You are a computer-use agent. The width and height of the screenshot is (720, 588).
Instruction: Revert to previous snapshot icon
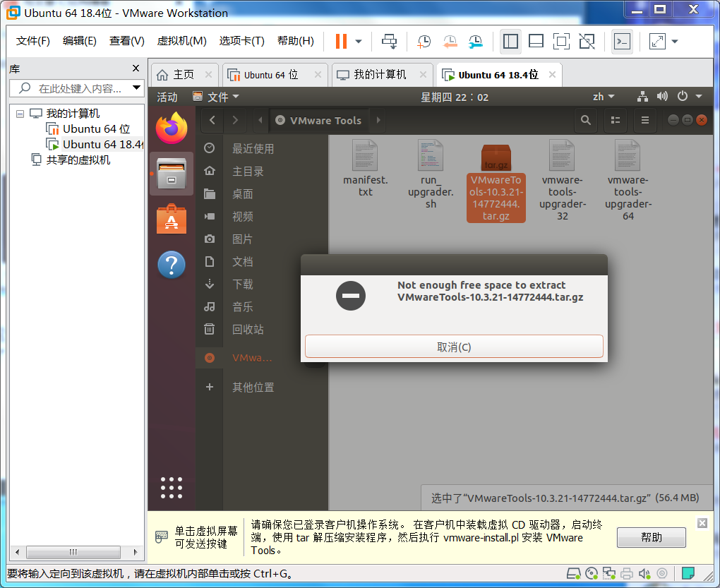point(450,42)
